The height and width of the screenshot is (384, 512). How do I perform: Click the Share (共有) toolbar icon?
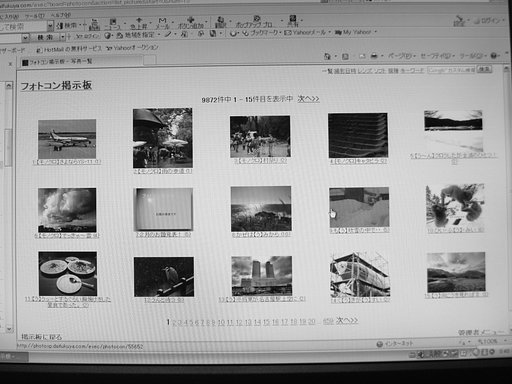point(293,21)
